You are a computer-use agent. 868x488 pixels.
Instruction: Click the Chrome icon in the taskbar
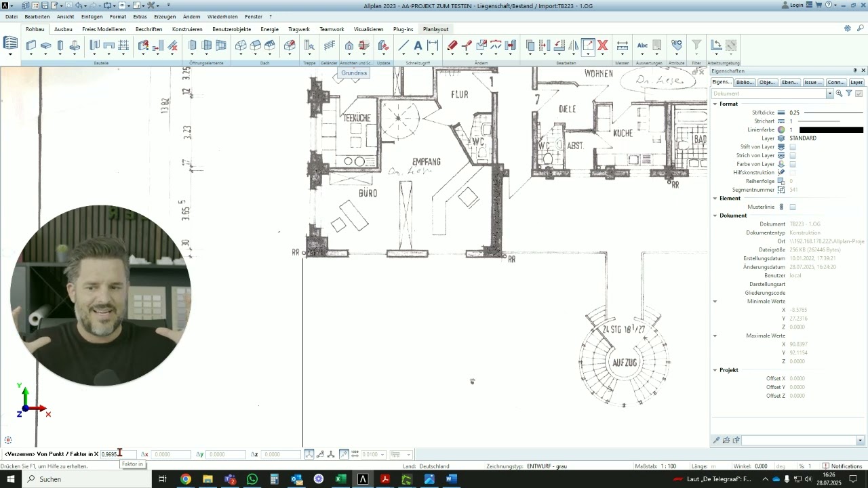(x=186, y=479)
